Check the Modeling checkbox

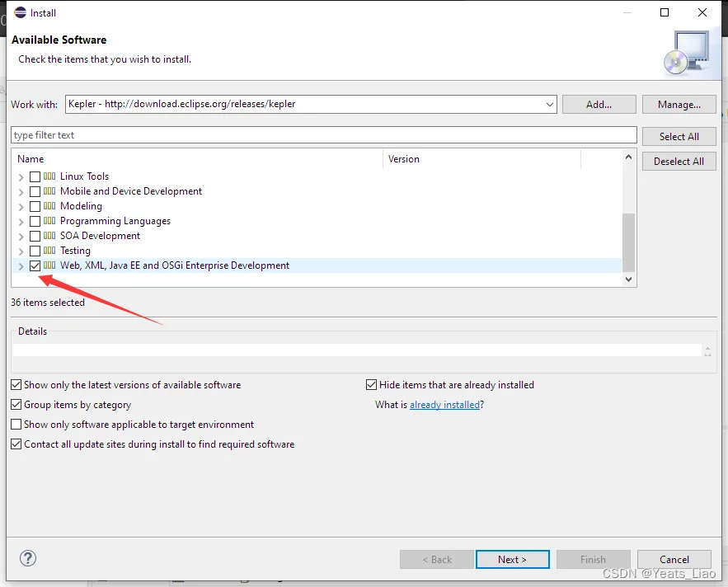[x=35, y=206]
